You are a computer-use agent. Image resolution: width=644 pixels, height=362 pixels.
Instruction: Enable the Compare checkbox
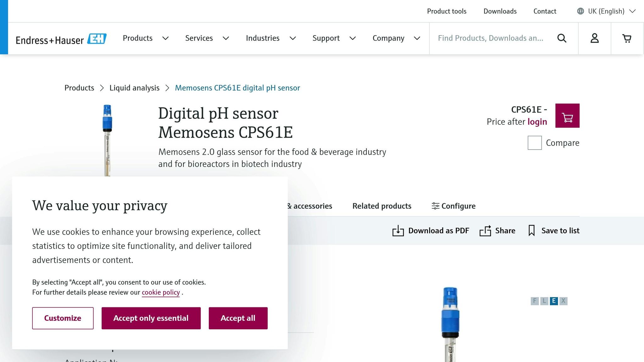(x=534, y=143)
